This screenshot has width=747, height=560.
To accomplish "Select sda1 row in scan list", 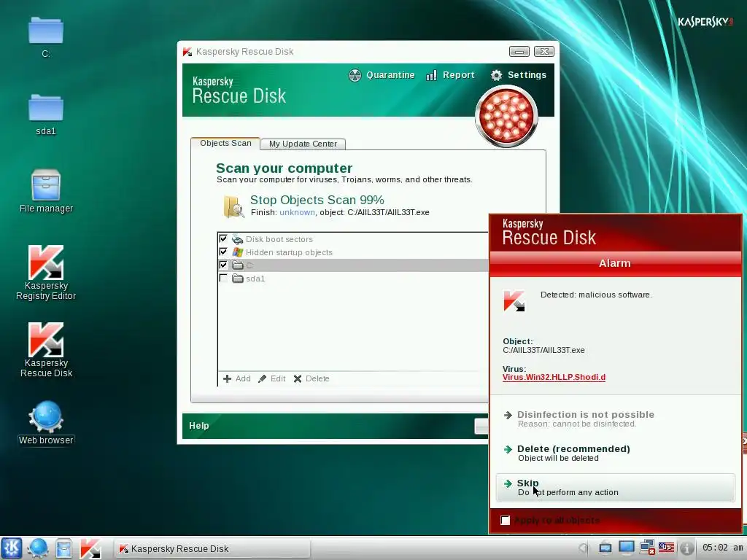I will (353, 279).
